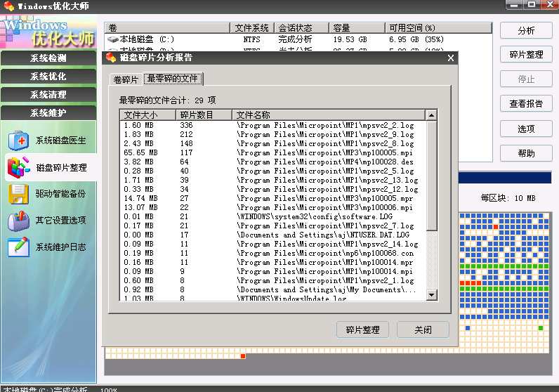The image size is (559, 392).
Task: Sort by 文件大小 column header
Action: coord(148,115)
